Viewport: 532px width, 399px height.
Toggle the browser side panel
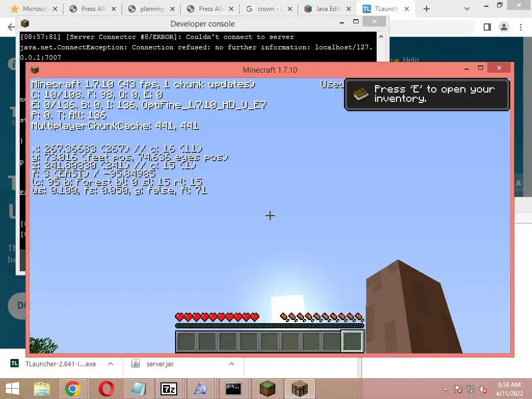[x=487, y=27]
